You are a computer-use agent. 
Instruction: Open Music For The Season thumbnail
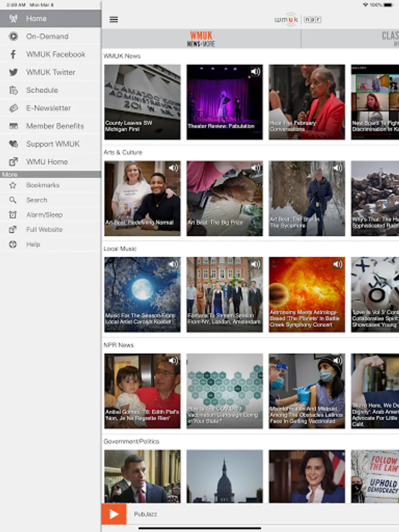point(142,295)
